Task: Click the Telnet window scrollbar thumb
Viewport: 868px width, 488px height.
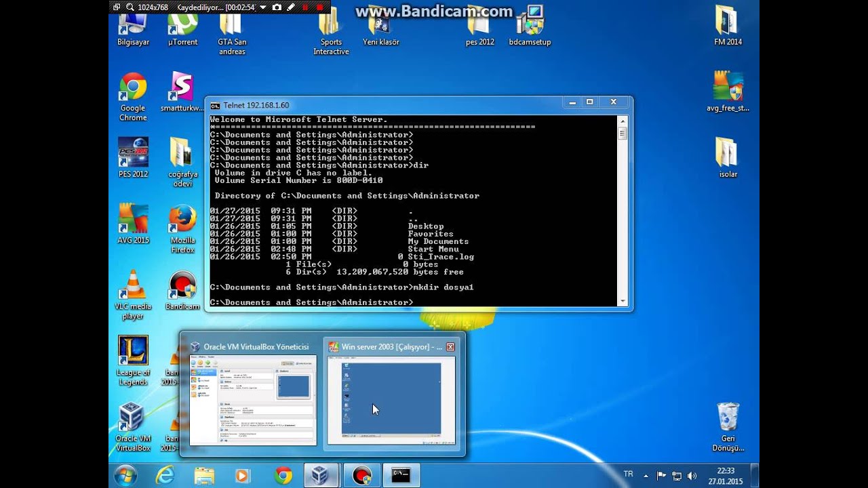Action: pyautogui.click(x=623, y=134)
